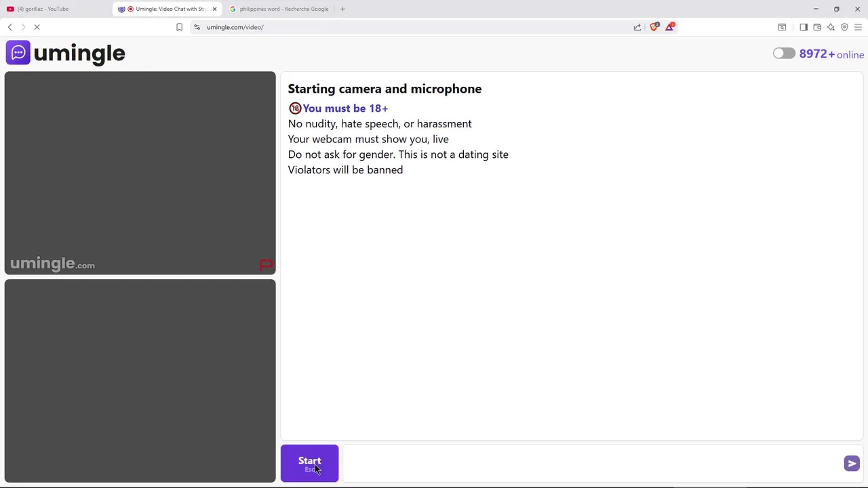The height and width of the screenshot is (488, 868).
Task: Open the tab search icon
Action: (782, 27)
